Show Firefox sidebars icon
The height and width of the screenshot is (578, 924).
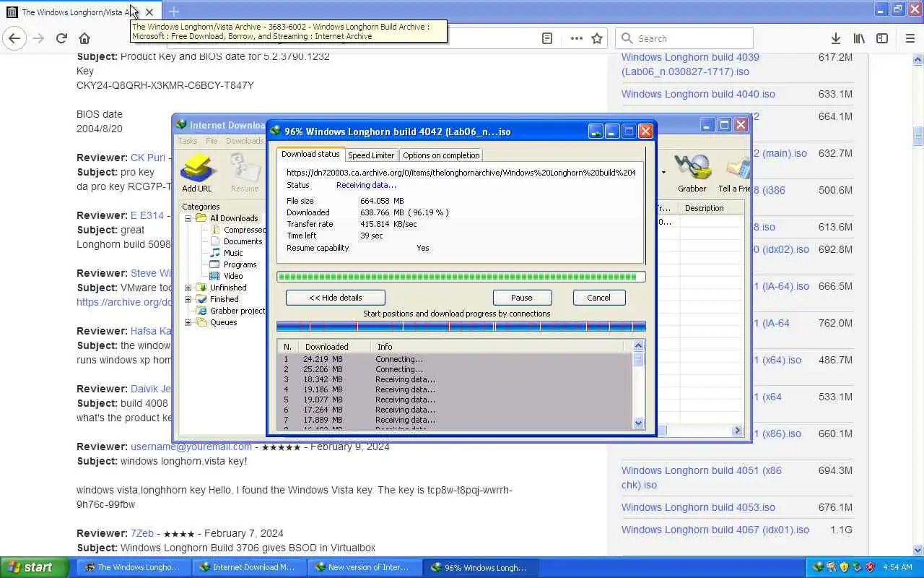tap(882, 38)
